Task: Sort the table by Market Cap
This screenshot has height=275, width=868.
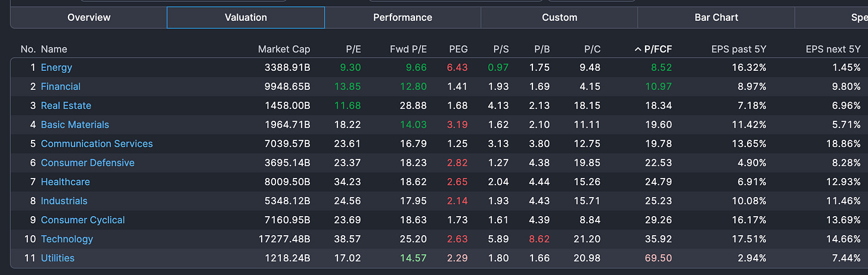Action: click(x=284, y=49)
